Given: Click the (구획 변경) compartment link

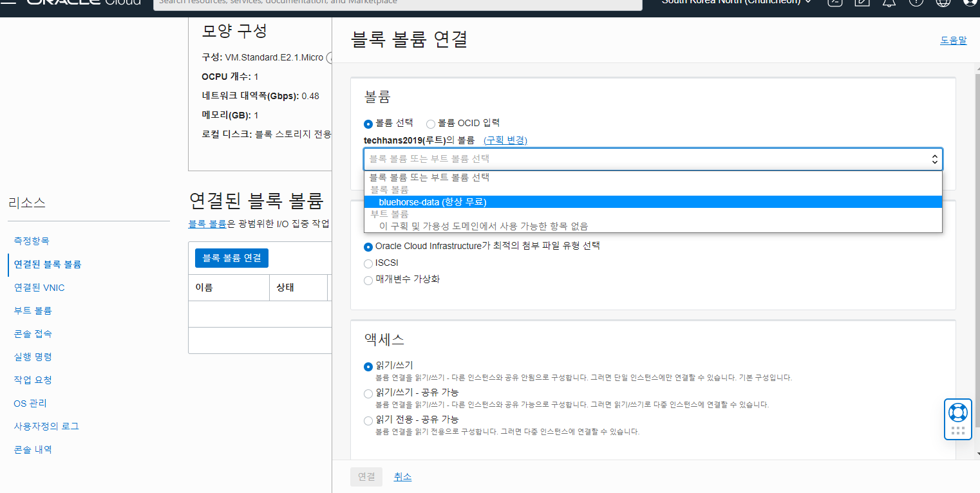Looking at the screenshot, I should pyautogui.click(x=505, y=140).
